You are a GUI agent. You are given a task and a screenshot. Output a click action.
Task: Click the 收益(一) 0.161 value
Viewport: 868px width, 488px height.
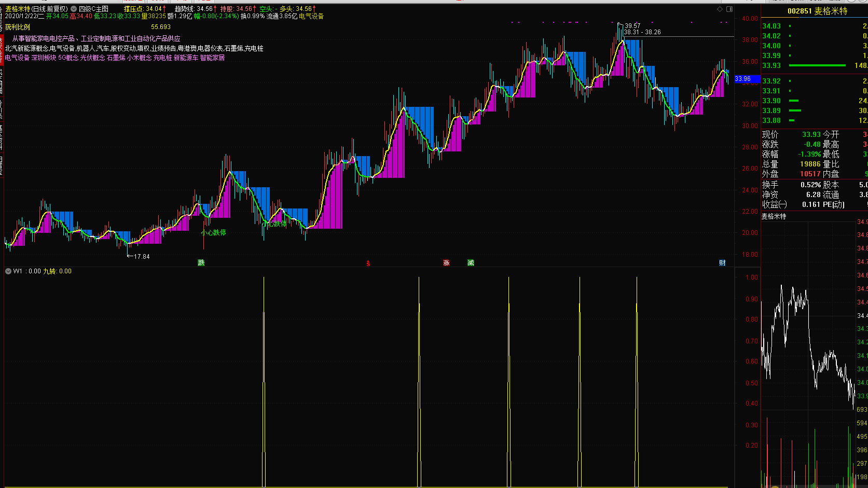coord(811,204)
